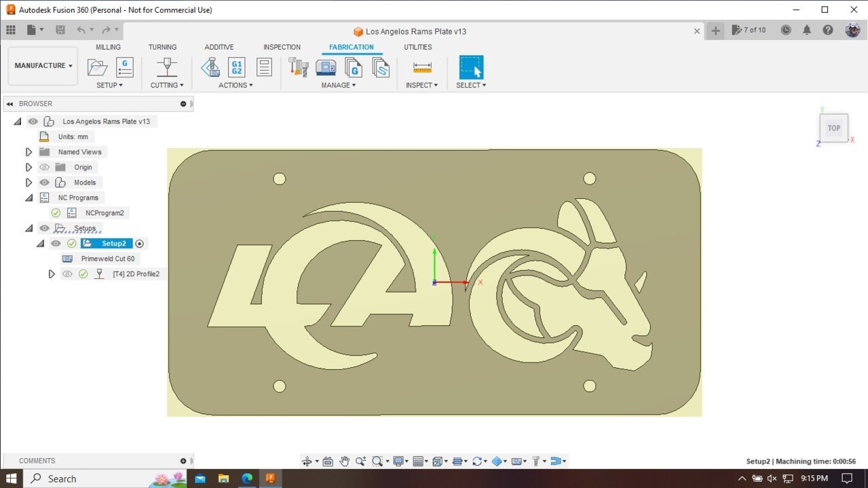Open the notifications bell
Image resolution: width=868 pixels, height=488 pixels.
pyautogui.click(x=807, y=30)
